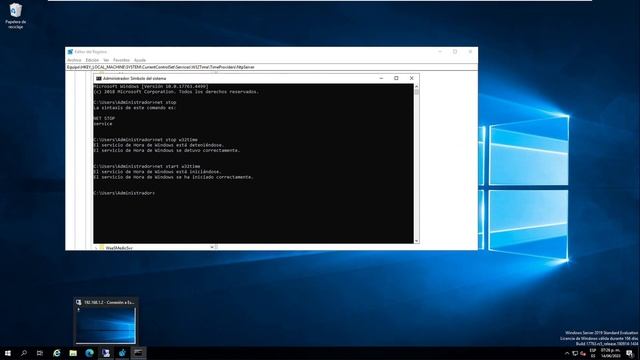Image resolution: width=640 pixels, height=360 pixels.
Task: Click Registry Editor title bar icon
Action: pos(70,52)
